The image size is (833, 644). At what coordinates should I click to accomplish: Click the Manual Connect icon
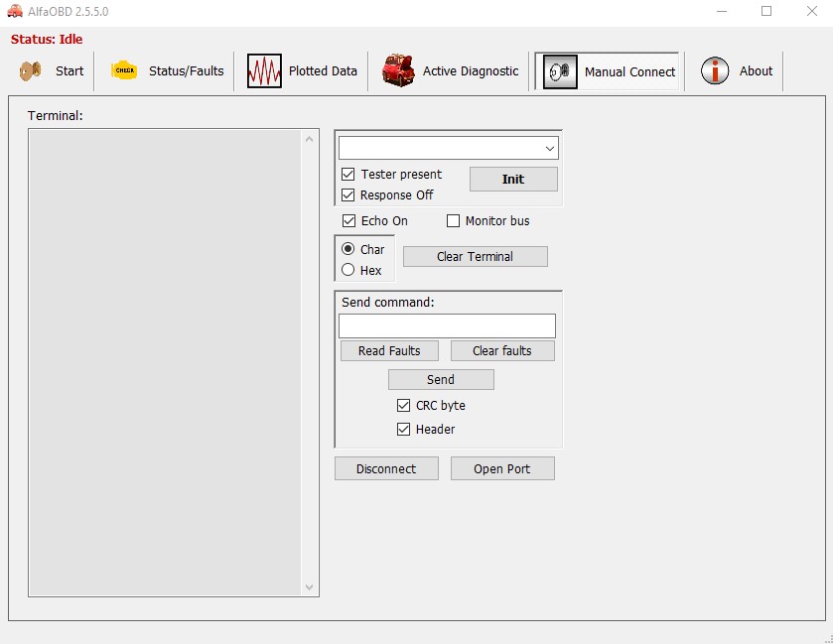coord(560,72)
